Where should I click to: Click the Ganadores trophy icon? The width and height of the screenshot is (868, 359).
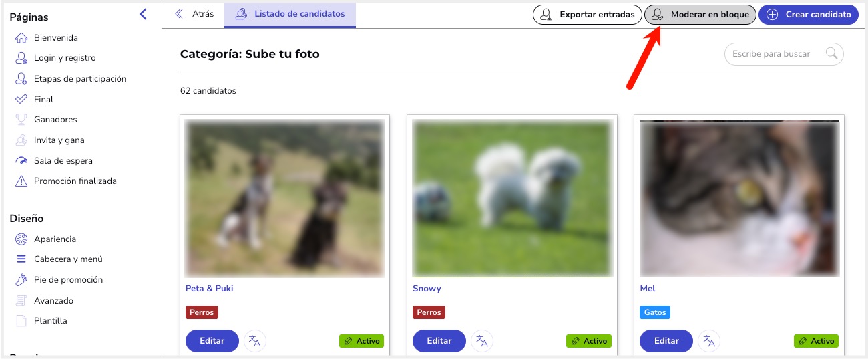tap(21, 120)
